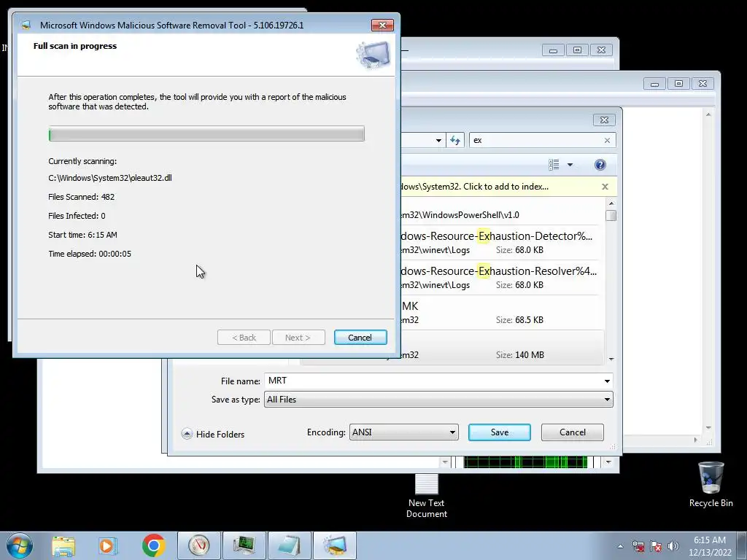
Task: Click Cancel in the Save As dialog
Action: [572, 432]
